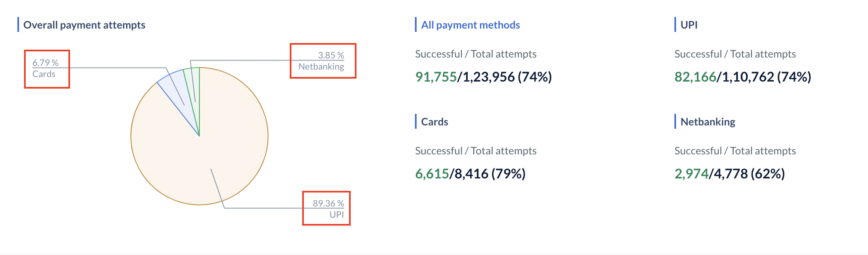The height and width of the screenshot is (255, 868).
Task: Click the 1,10,762 UPI total attempts
Action: [748, 77]
